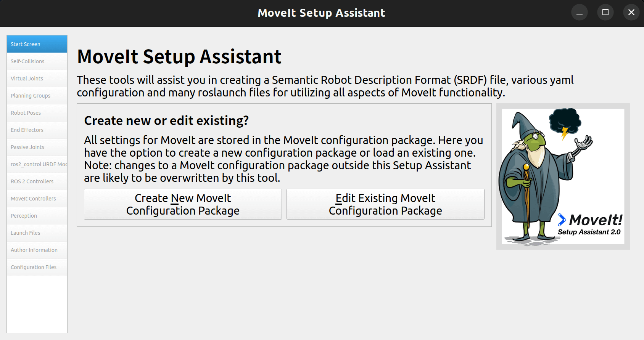Click Edit Existing MoveIt Configuration Package
The image size is (644, 340).
385,204
